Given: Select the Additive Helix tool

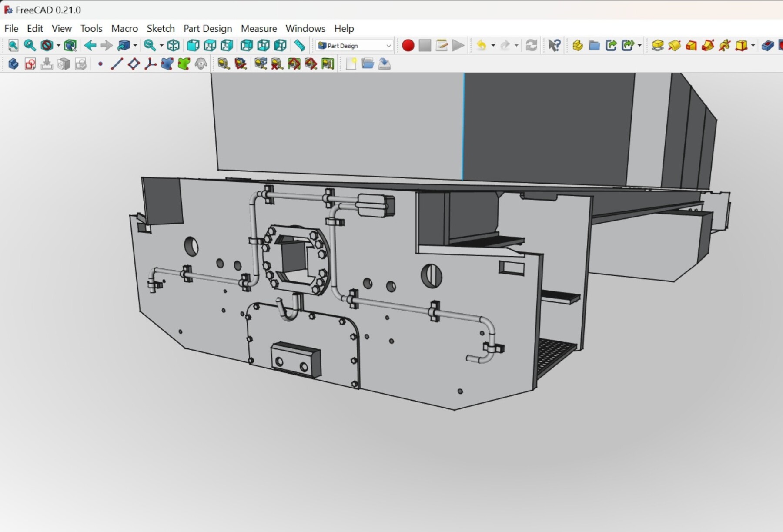Looking at the screenshot, I should coord(725,45).
